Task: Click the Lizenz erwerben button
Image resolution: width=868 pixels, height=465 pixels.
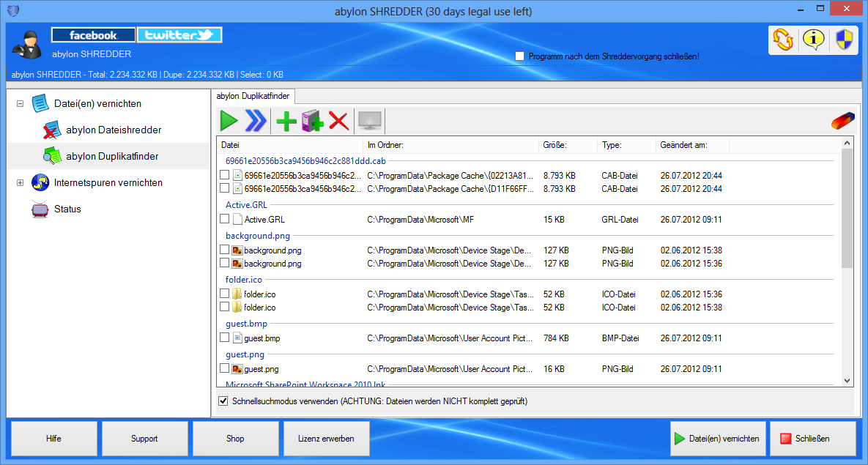Action: point(326,439)
